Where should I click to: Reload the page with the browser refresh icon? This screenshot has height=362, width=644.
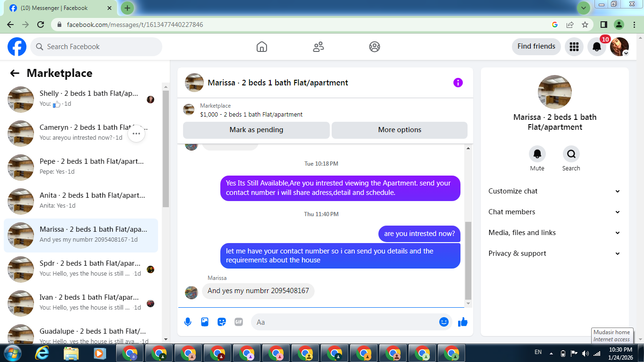click(41, 25)
